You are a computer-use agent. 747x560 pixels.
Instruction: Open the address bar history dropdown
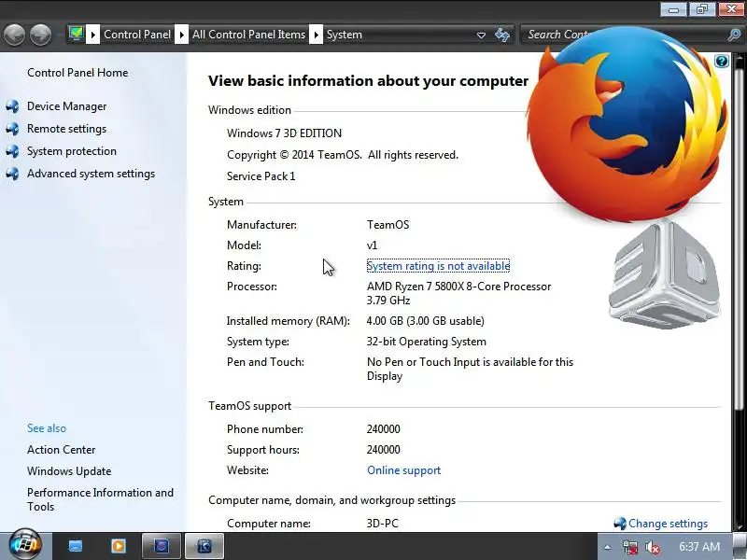tap(481, 35)
